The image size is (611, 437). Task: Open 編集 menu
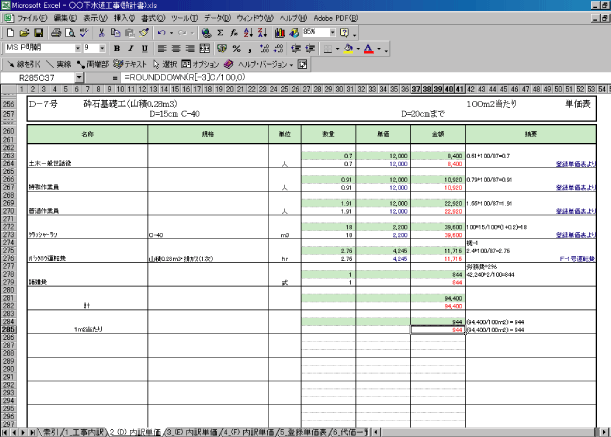tap(65, 18)
